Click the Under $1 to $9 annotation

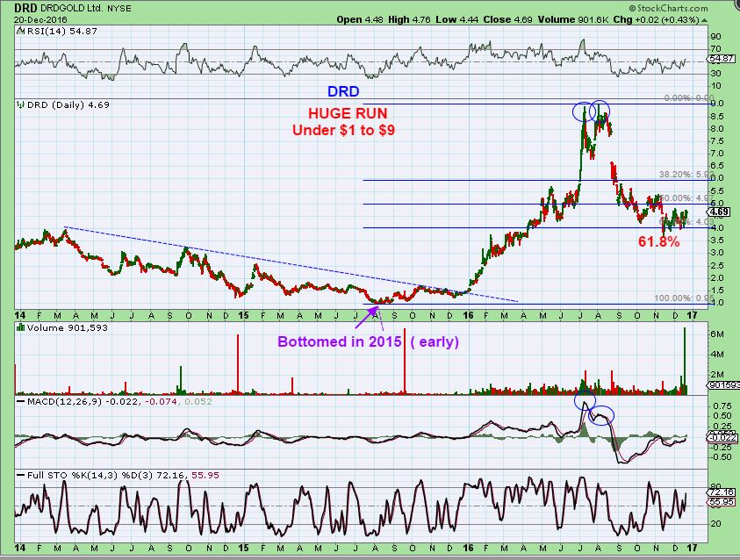point(343,130)
